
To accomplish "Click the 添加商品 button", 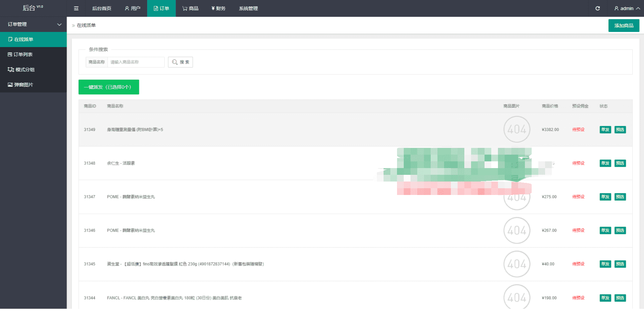I will (x=623, y=26).
